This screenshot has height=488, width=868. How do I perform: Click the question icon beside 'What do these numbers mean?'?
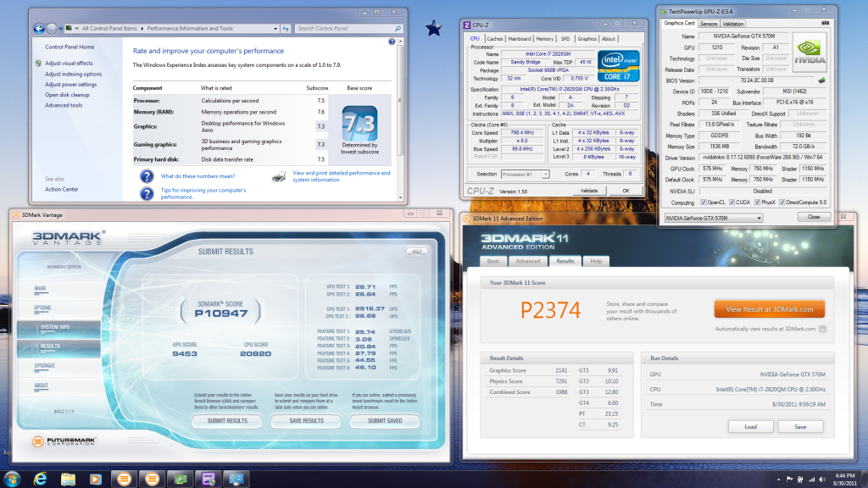(147, 176)
